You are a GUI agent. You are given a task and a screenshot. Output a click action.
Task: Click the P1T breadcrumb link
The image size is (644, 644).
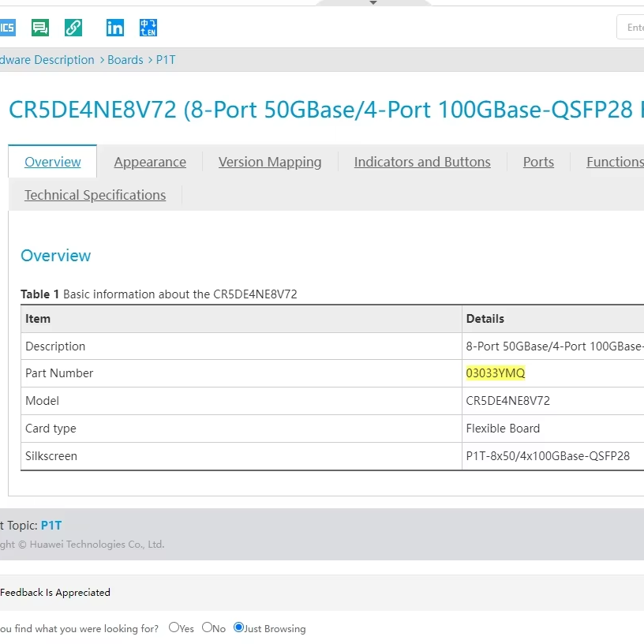pos(166,60)
